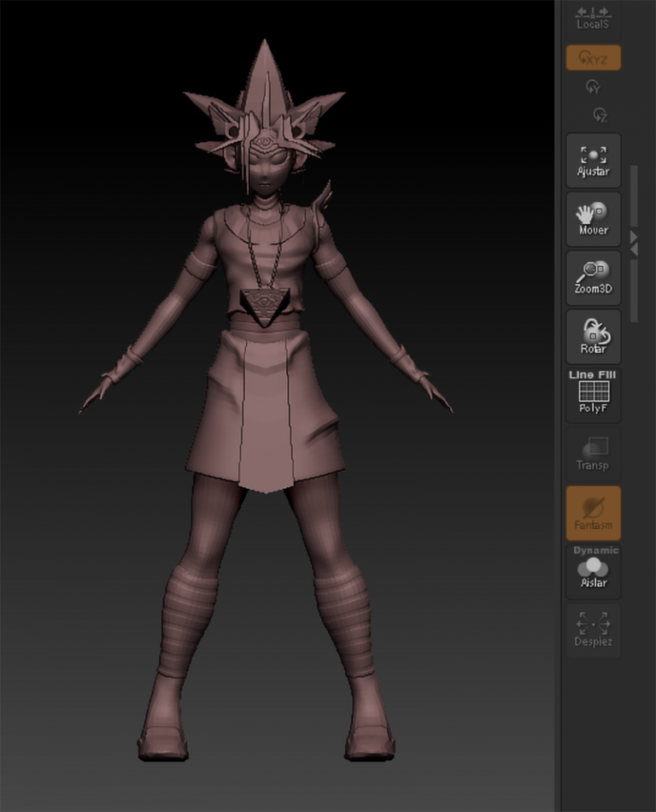Click the Despiez exploded view button
The width and height of the screenshot is (656, 812).
tap(594, 631)
